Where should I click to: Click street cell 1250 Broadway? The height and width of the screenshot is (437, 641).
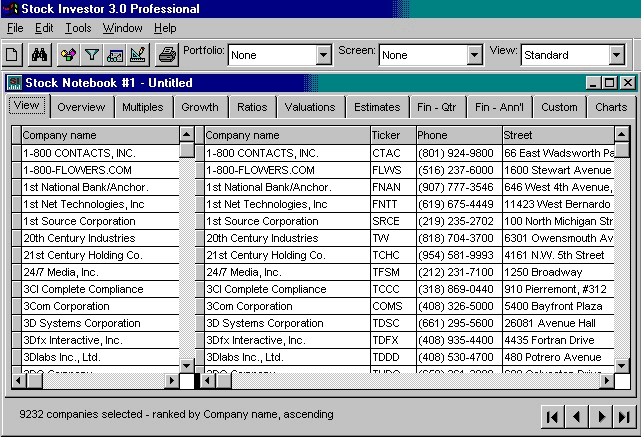click(558, 272)
